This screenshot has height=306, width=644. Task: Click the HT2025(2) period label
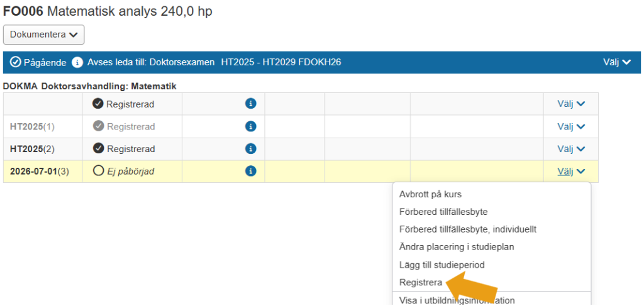33,149
